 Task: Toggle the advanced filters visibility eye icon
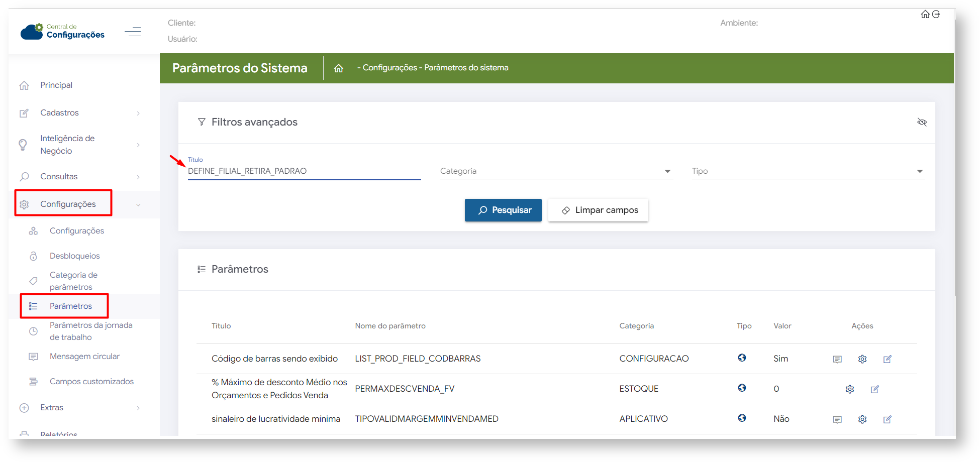[x=922, y=122]
